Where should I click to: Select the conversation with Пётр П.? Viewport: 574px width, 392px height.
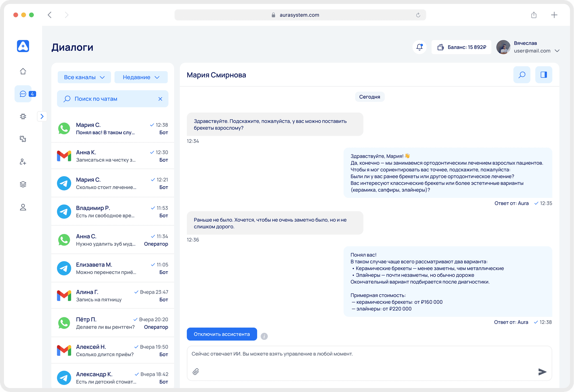[x=112, y=323]
